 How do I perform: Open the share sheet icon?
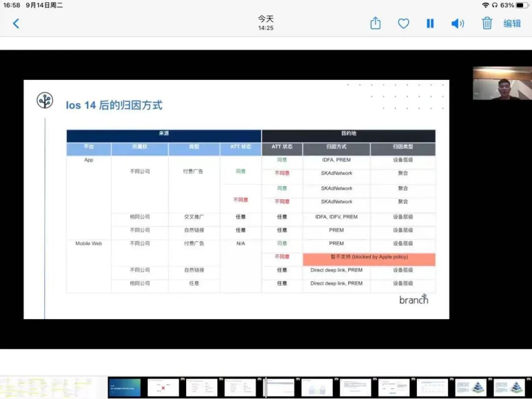coord(375,23)
